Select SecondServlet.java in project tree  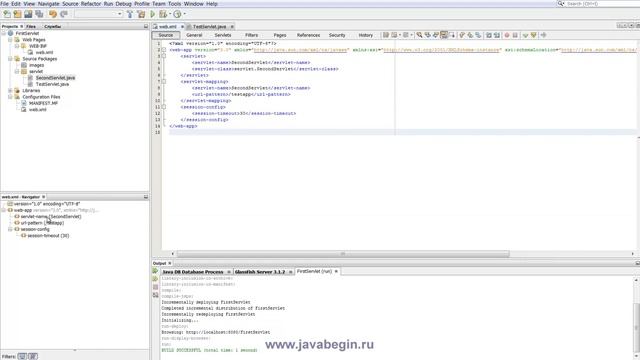click(55, 78)
